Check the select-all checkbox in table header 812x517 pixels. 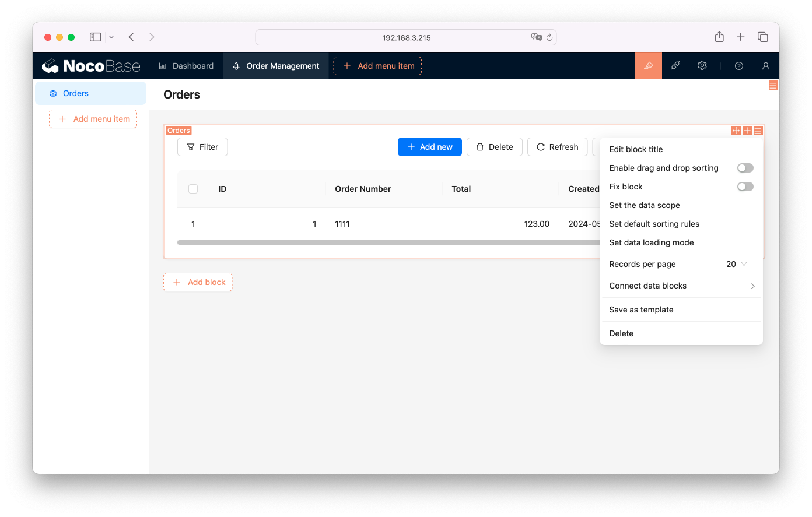click(x=193, y=189)
